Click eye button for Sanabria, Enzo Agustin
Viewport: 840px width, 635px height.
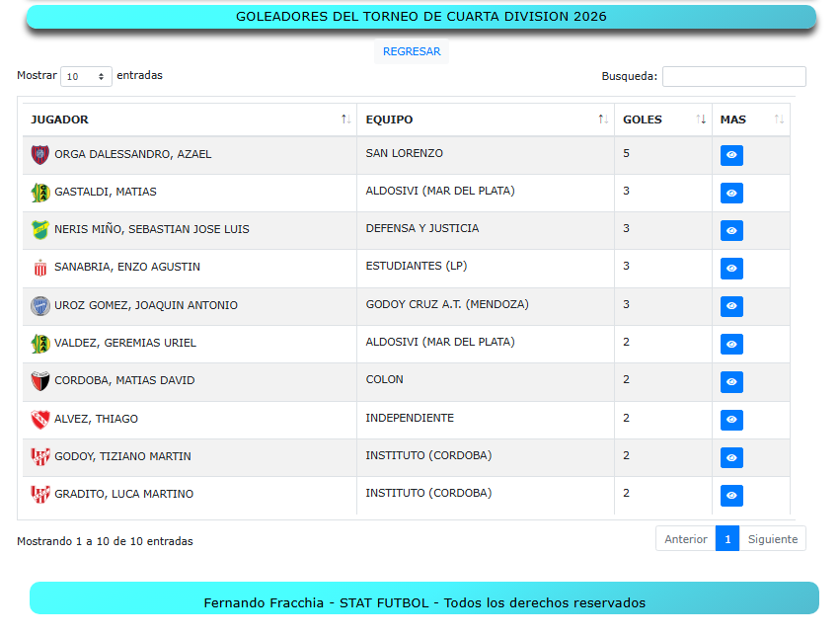click(x=731, y=269)
